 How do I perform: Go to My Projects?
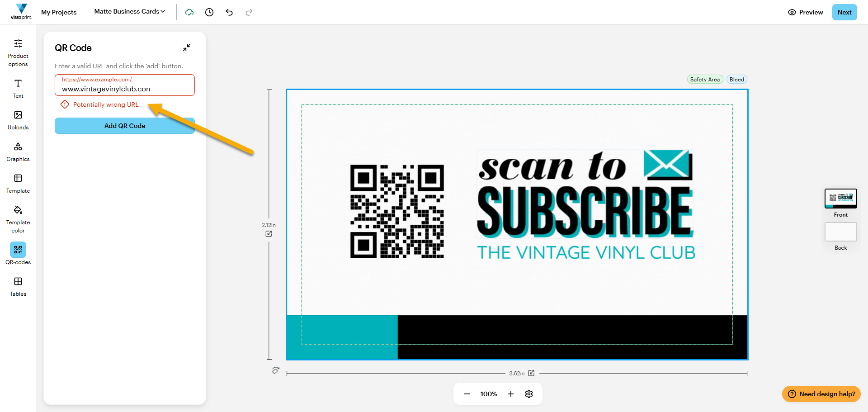[59, 12]
